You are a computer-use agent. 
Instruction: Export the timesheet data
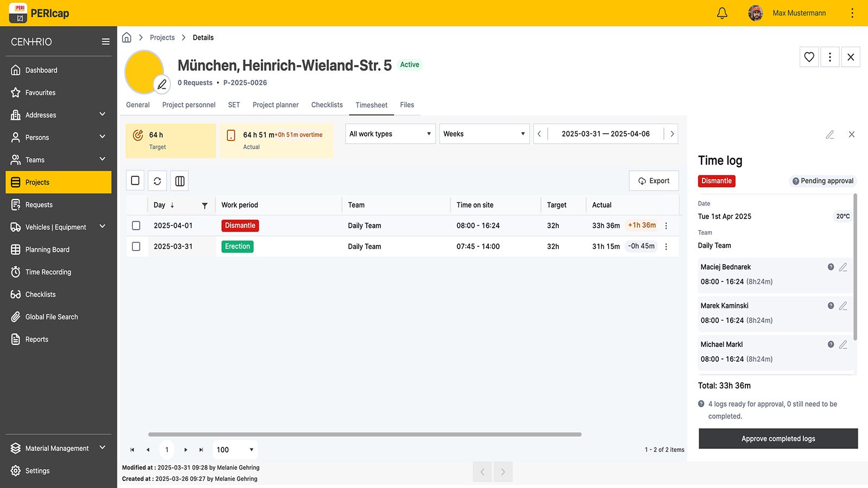coord(654,181)
